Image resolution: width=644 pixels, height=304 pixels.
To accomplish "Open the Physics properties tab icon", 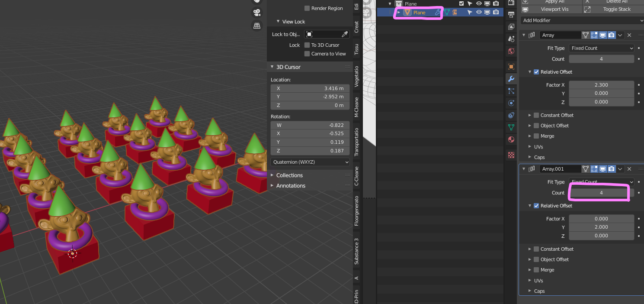I will (x=511, y=103).
